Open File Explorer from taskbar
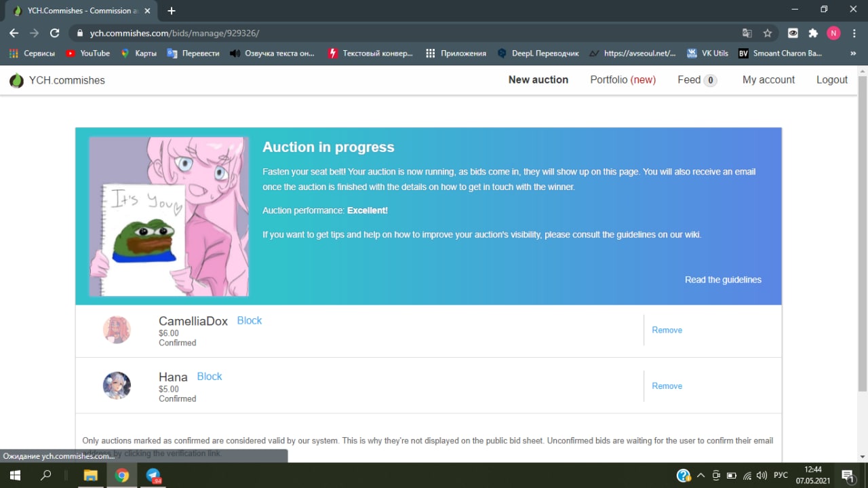 90,475
